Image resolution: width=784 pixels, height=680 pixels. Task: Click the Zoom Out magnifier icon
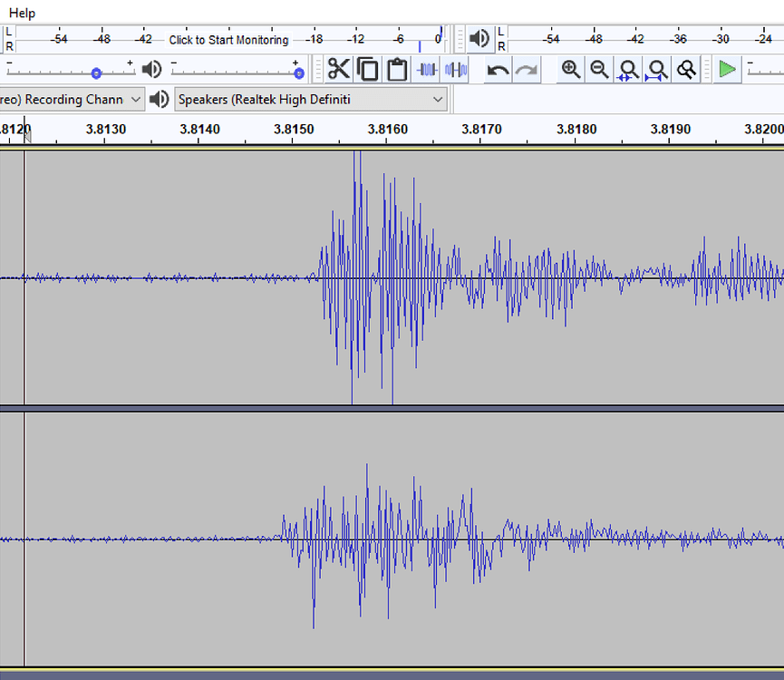[x=599, y=70]
